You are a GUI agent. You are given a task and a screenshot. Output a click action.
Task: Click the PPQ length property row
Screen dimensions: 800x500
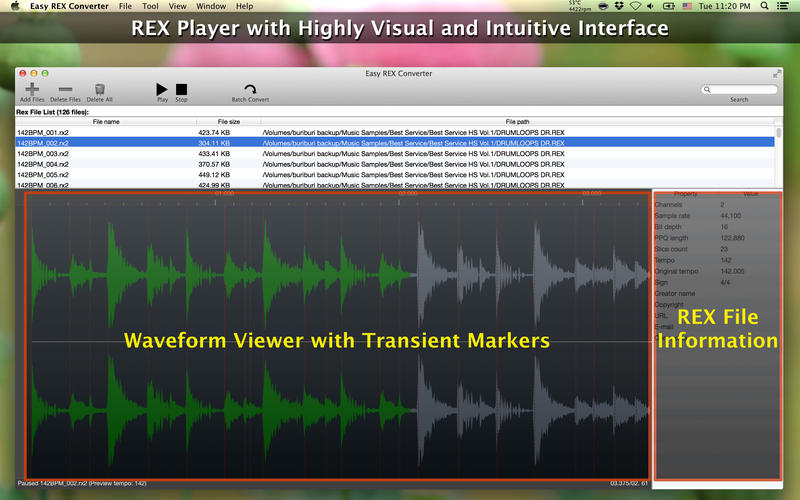point(717,238)
